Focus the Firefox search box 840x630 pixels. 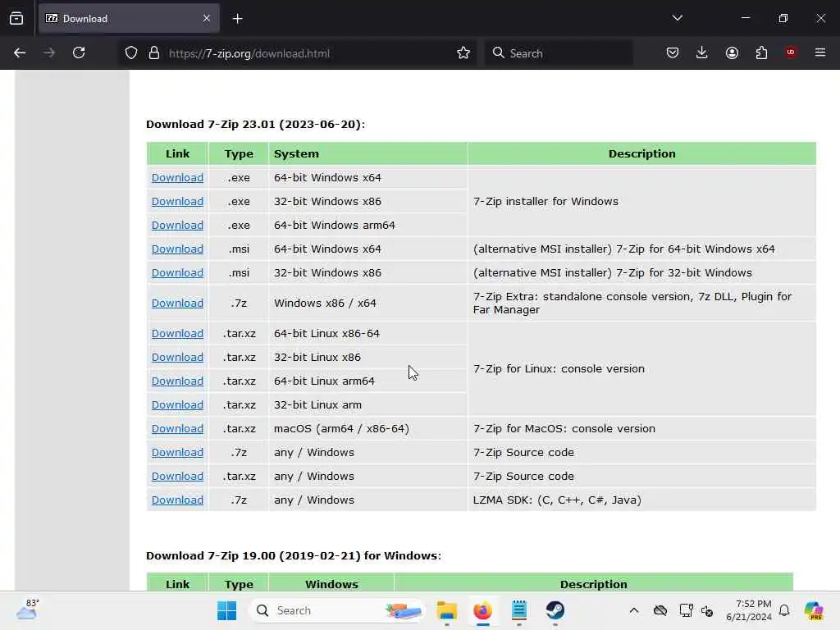pyautogui.click(x=558, y=53)
